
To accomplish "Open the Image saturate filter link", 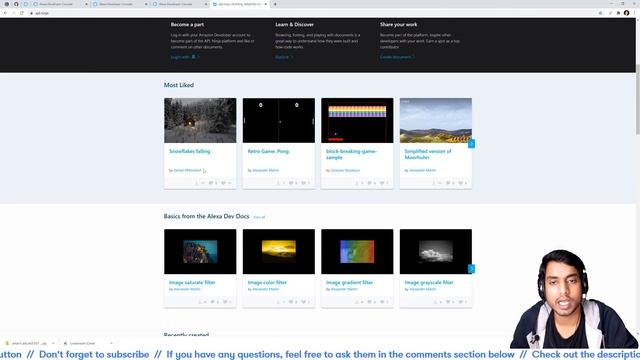I will point(192,282).
